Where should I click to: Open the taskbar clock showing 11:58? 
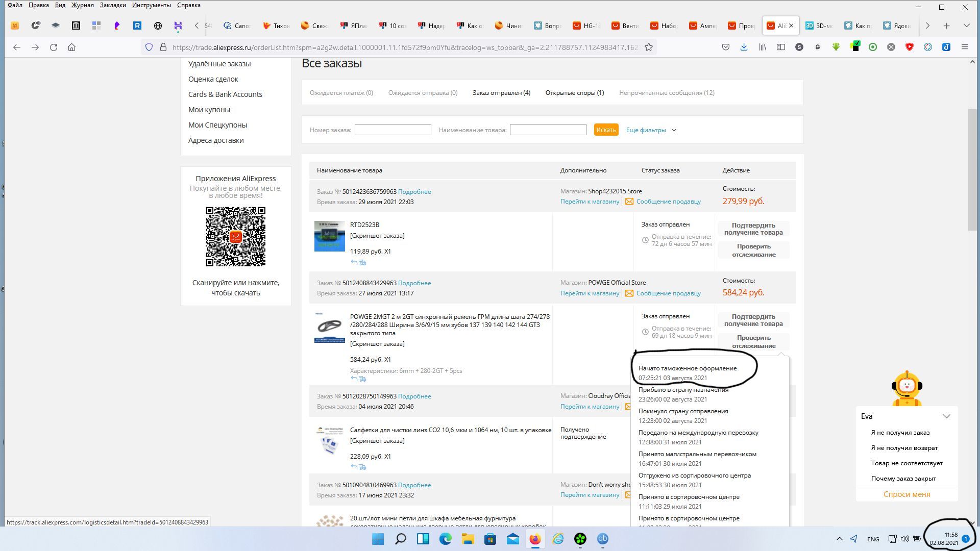[x=943, y=539]
